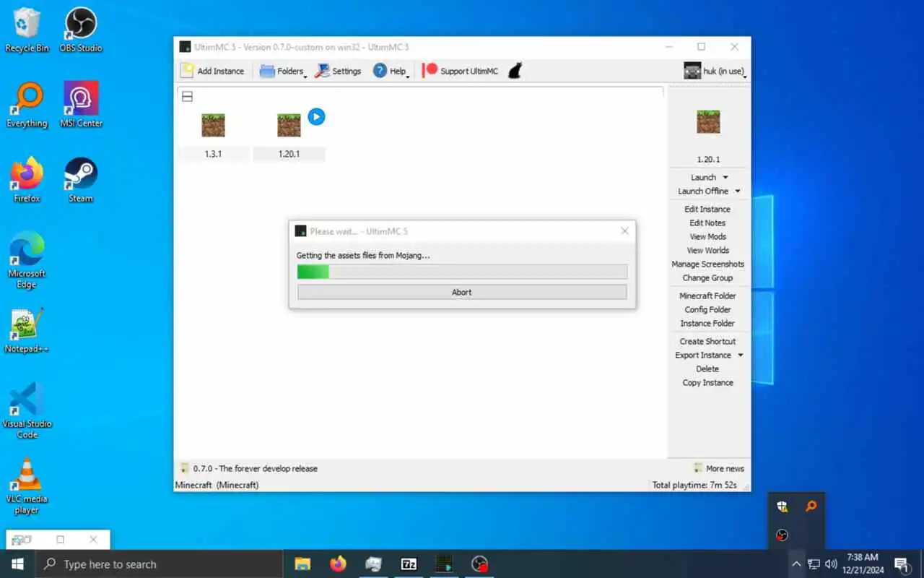Open MSI Center desktop shortcut
This screenshot has width=924, height=578.
[x=81, y=105]
